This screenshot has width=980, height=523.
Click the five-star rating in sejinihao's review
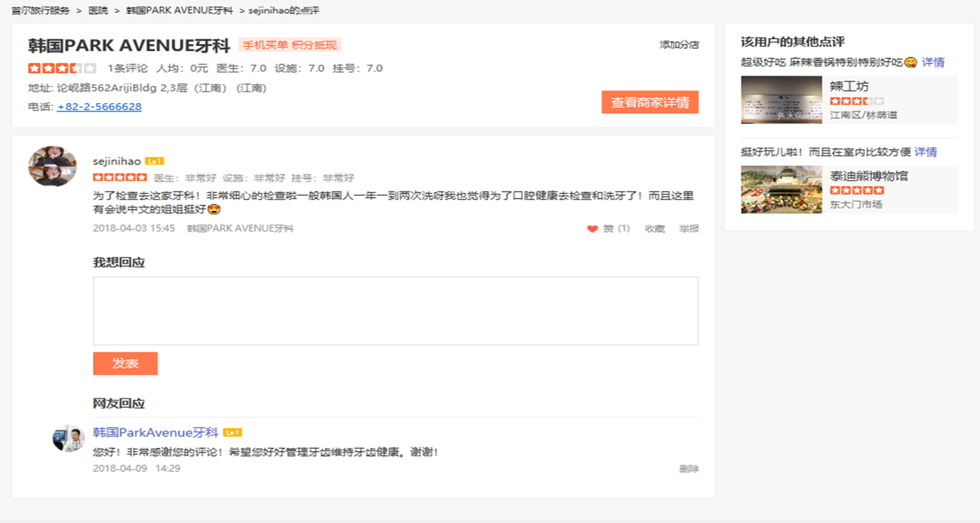pos(120,178)
